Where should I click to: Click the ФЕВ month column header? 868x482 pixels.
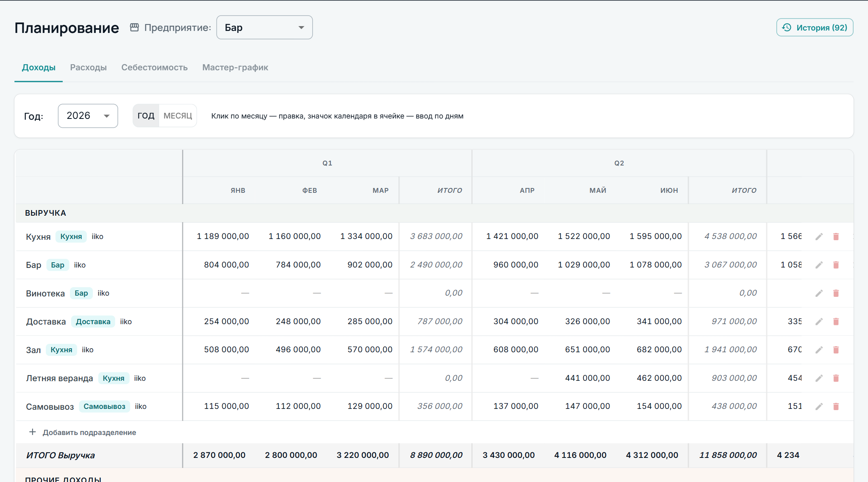[309, 190]
